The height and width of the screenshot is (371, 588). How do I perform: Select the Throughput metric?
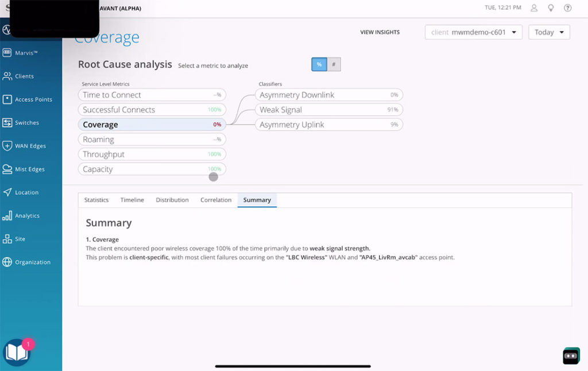coord(152,154)
